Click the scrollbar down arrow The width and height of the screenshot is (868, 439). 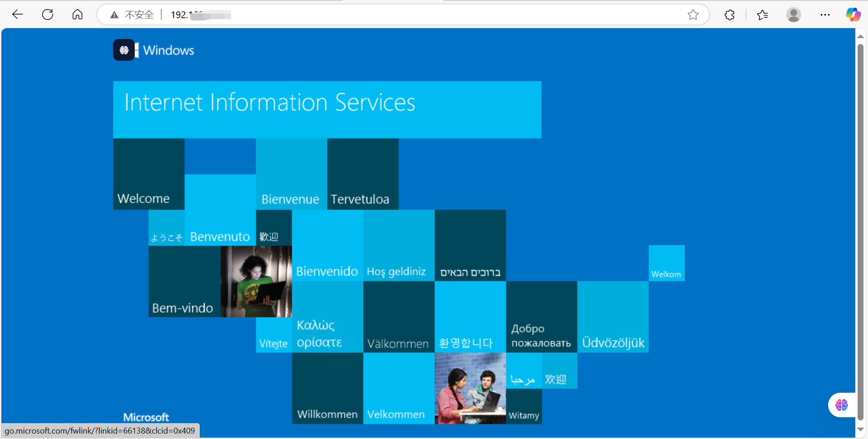860,429
